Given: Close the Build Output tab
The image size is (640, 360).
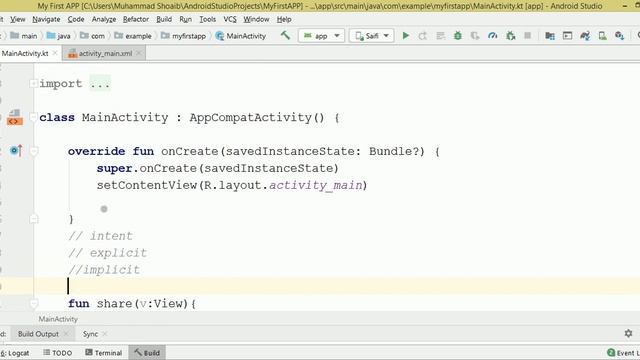Looking at the screenshot, I should coord(67,334).
